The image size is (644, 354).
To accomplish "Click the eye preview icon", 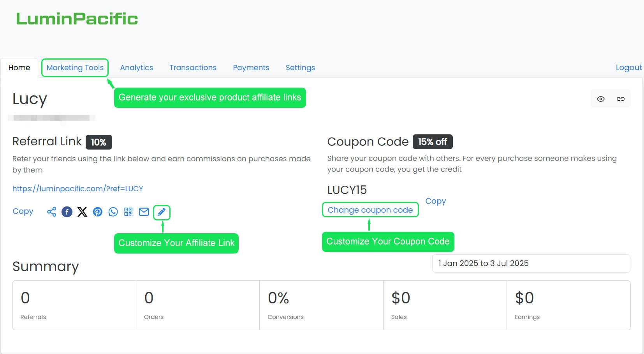I will coord(601,99).
